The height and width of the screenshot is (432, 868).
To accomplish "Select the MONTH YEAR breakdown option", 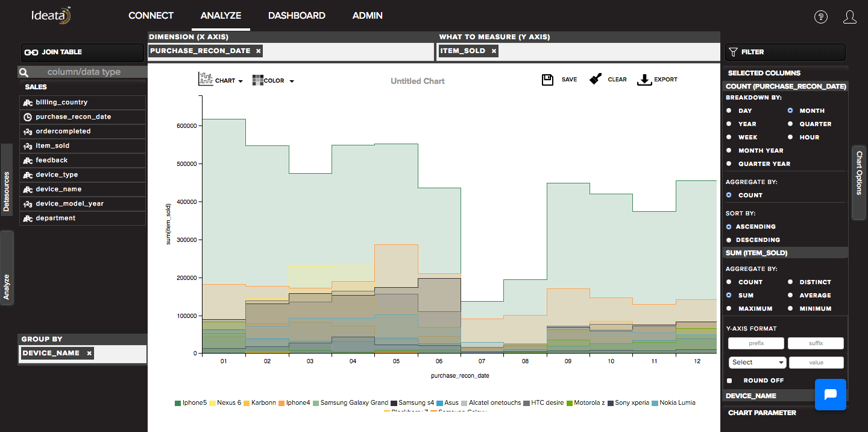I will pyautogui.click(x=729, y=151).
